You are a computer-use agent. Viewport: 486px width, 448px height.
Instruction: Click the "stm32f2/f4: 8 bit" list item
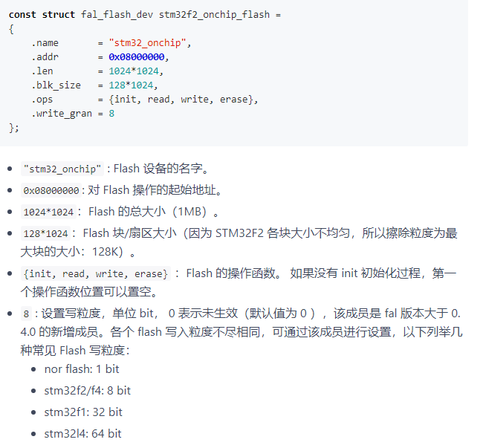[88, 391]
